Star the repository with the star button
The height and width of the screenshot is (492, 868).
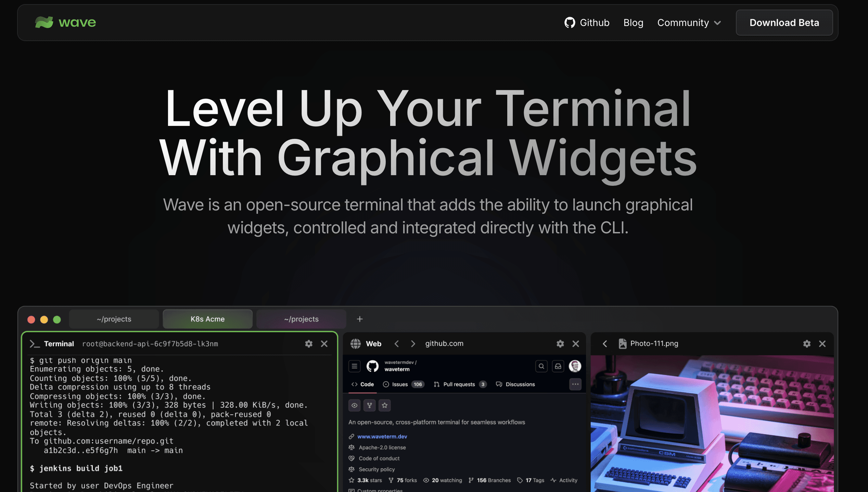(385, 405)
